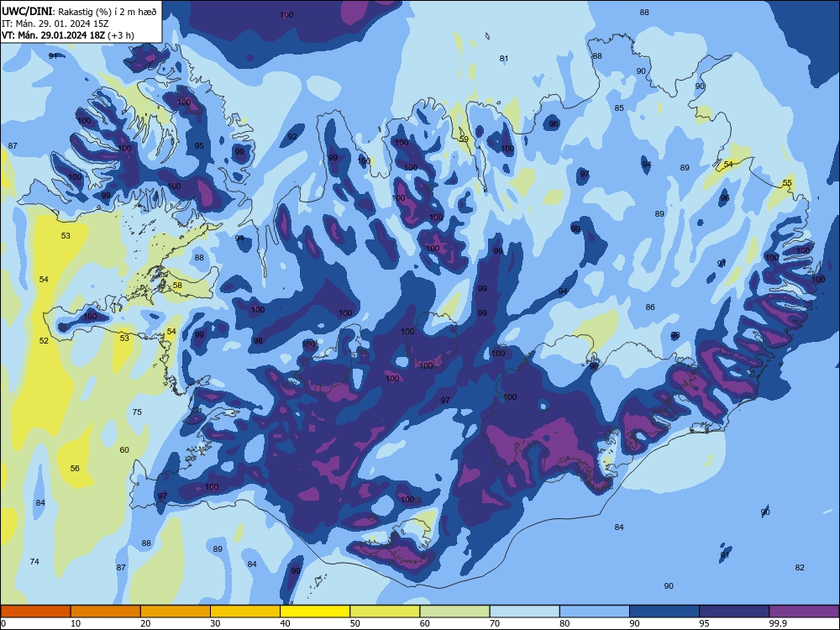The image size is (840, 630).
Task: Click the initial time 'IT: Mán. 29. 01. 2024 15Z'
Action: coord(55,24)
